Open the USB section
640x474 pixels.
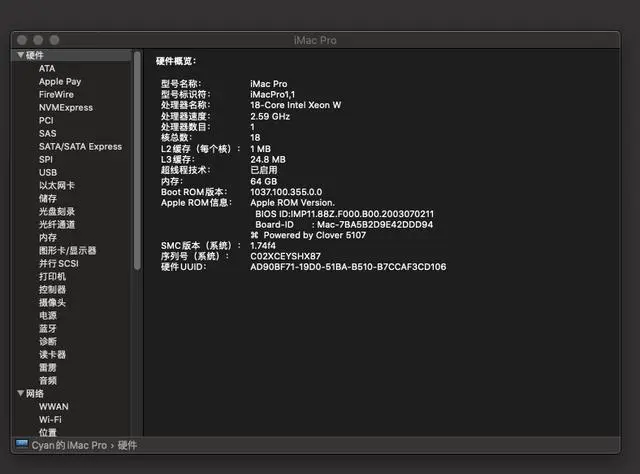point(48,173)
